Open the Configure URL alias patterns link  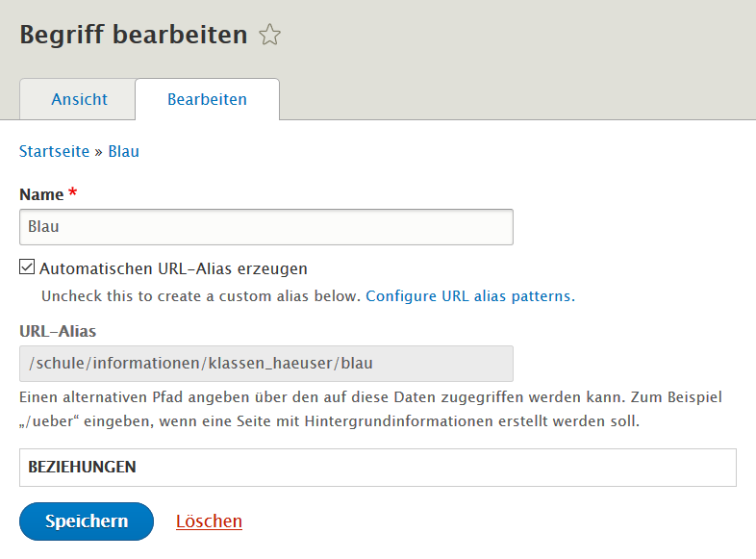pos(469,296)
